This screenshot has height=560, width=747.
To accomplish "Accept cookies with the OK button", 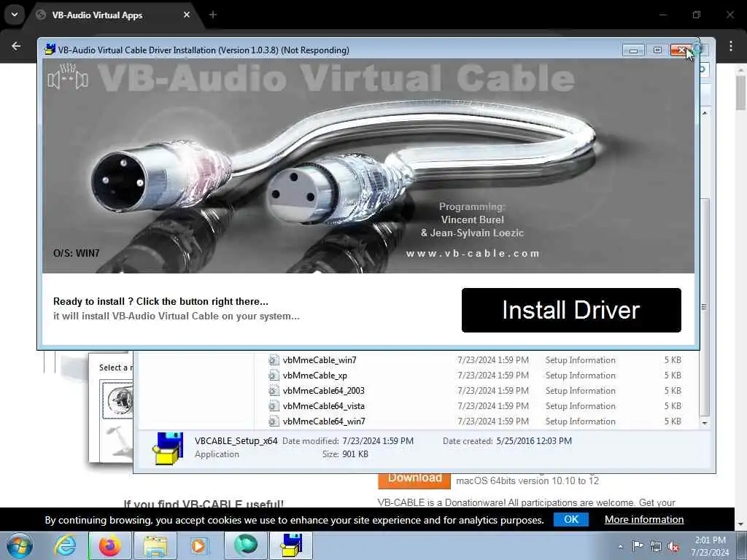I will point(570,519).
